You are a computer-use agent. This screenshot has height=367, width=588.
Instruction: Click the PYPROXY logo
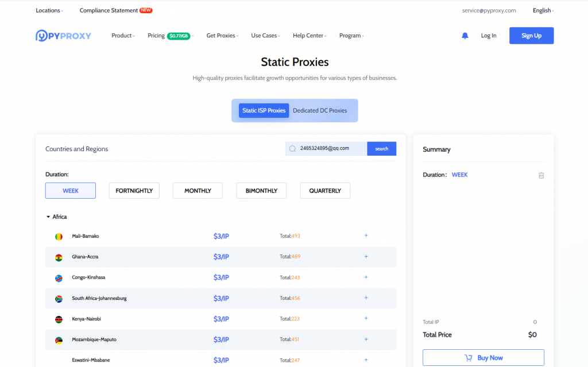coord(63,36)
